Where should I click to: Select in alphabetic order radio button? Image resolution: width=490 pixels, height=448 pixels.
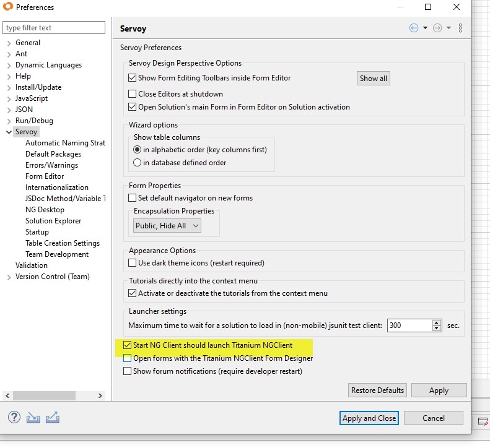(x=137, y=150)
